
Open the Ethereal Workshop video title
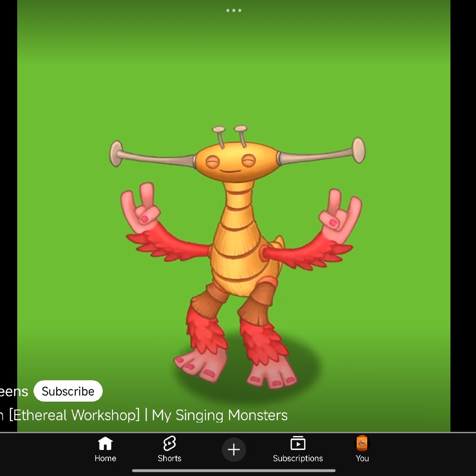(x=144, y=415)
